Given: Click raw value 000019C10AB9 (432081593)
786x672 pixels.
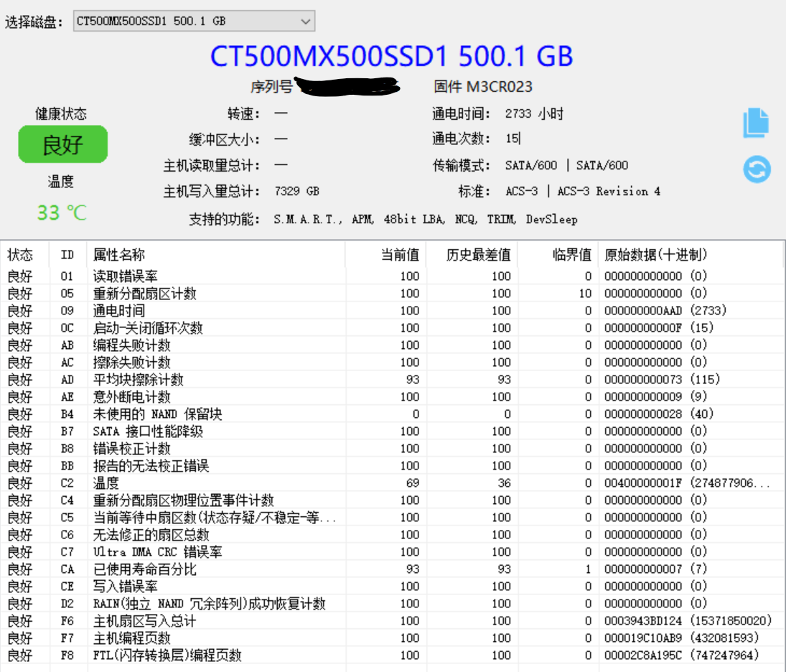Looking at the screenshot, I should [681, 638].
